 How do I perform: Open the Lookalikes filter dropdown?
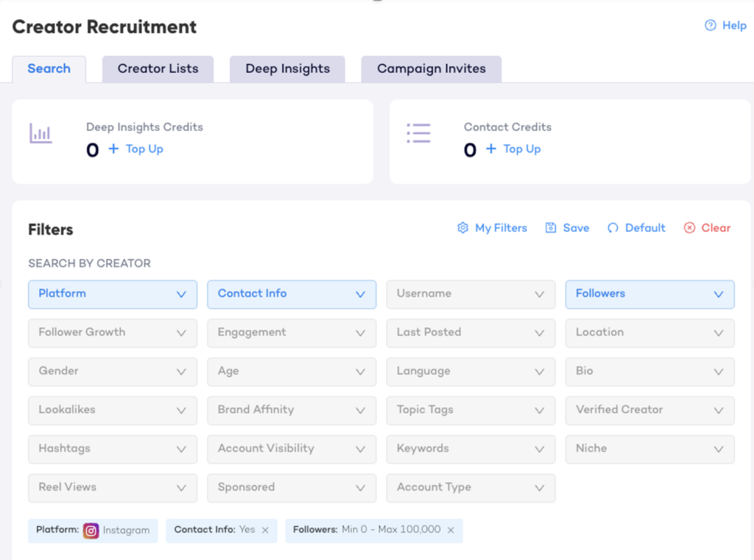pyautogui.click(x=113, y=411)
